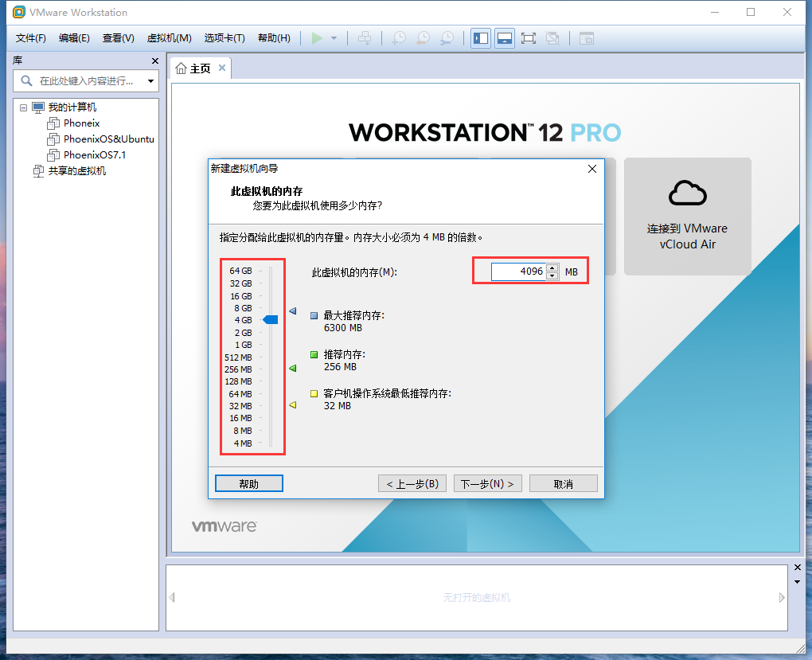Click the VMware Workstation title bar icon
Screen dimensions: 812x660
point(19,12)
